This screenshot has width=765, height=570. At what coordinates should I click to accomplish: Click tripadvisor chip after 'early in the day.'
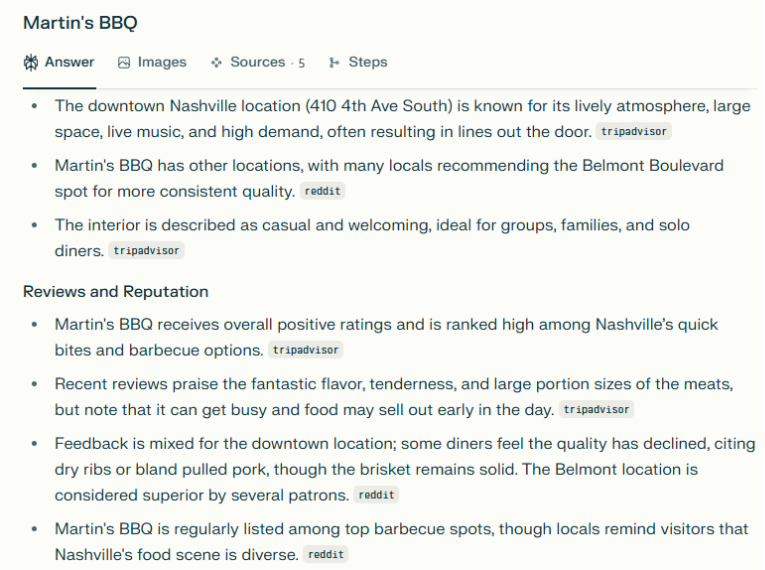[x=596, y=410]
